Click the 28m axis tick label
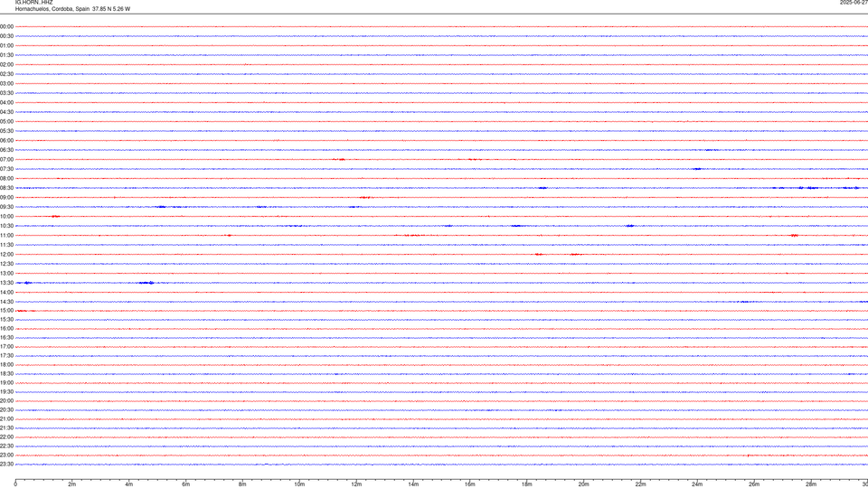This screenshot has width=868, height=488. pos(811,484)
